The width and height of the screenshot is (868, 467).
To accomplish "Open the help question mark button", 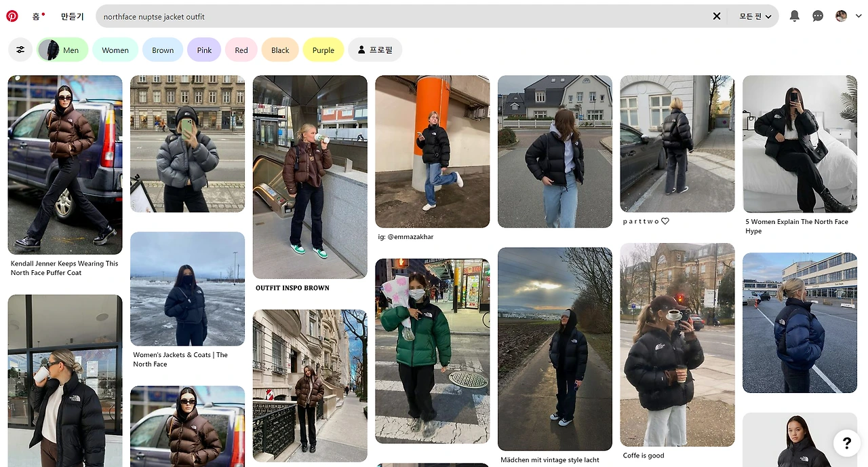I will click(x=846, y=443).
